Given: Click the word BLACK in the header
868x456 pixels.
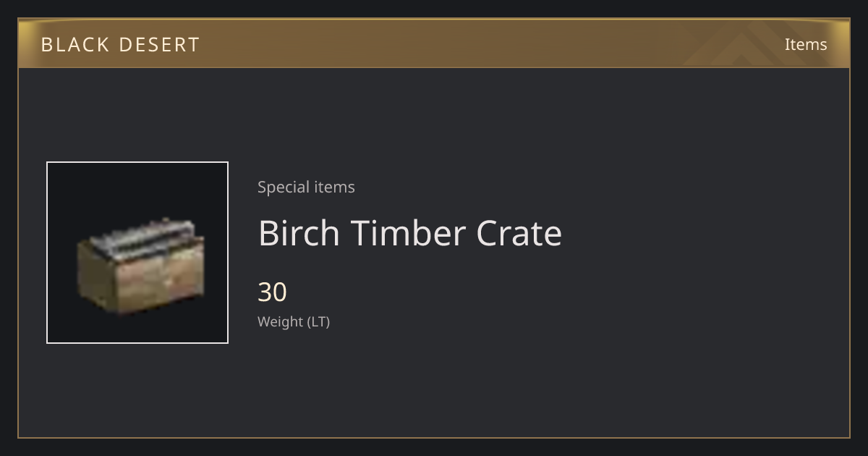Looking at the screenshot, I should point(75,44).
